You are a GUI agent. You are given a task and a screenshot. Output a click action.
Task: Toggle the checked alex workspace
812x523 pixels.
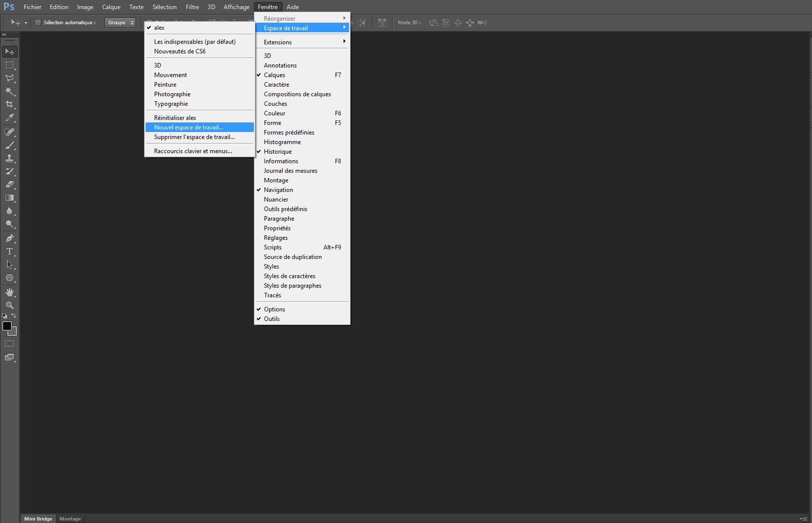pyautogui.click(x=199, y=28)
